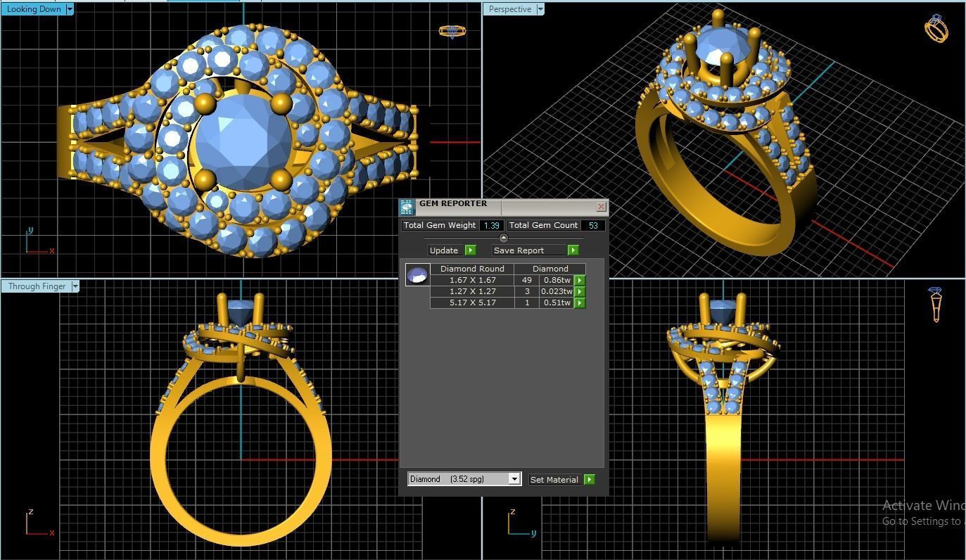The image size is (966, 560).
Task: Click the 1.67 X 1.67 size cell
Action: (473, 280)
